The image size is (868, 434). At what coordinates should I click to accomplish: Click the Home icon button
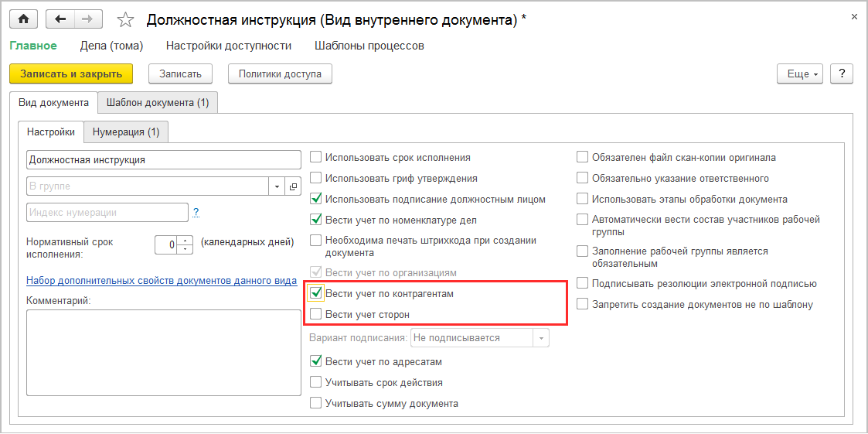pyautogui.click(x=23, y=19)
